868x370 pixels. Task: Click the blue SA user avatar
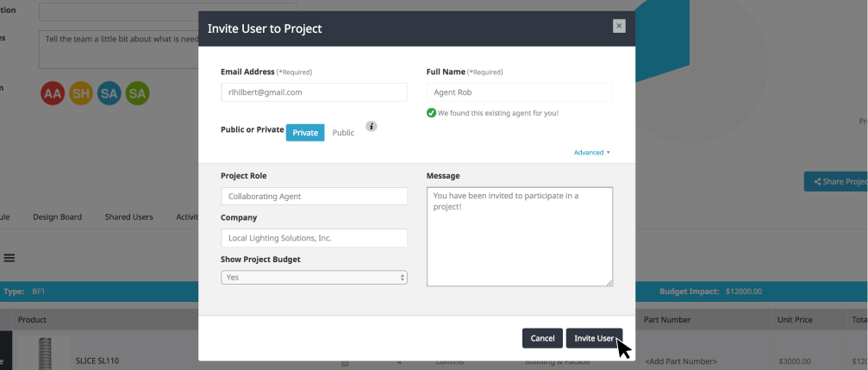click(x=109, y=94)
